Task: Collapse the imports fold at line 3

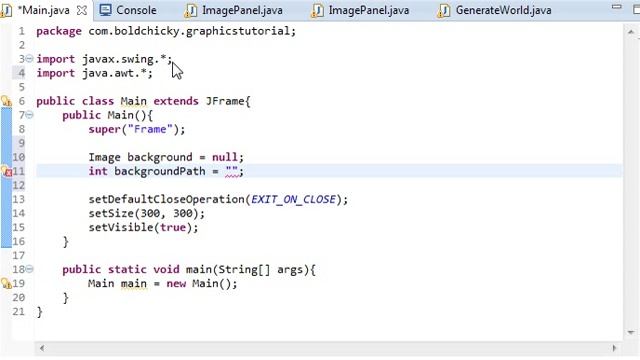Action: pos(29,59)
